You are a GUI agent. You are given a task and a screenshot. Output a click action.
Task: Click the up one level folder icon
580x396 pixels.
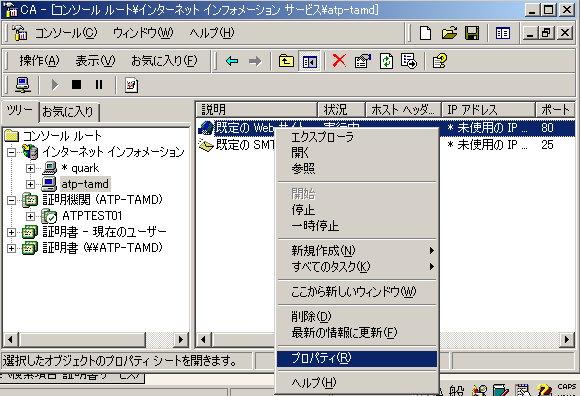[x=286, y=61]
